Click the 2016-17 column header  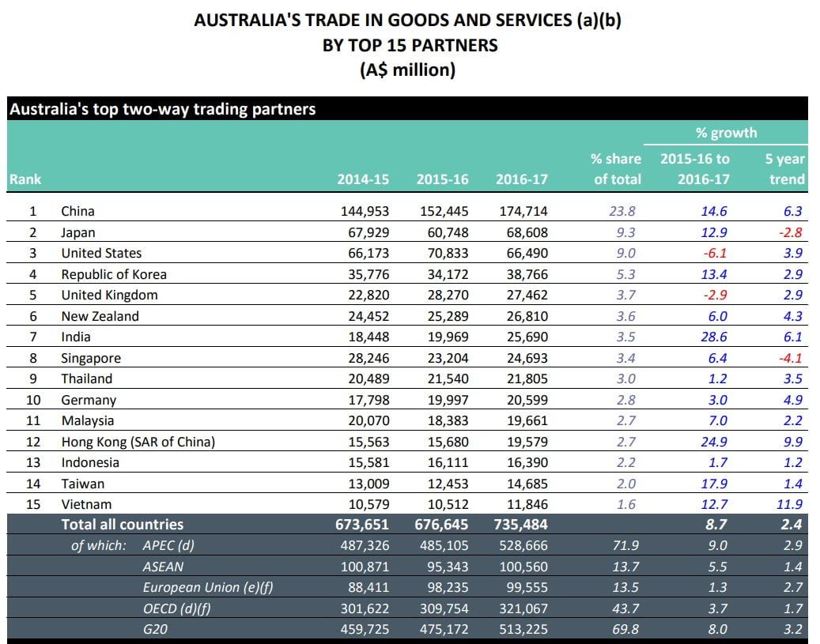(521, 179)
